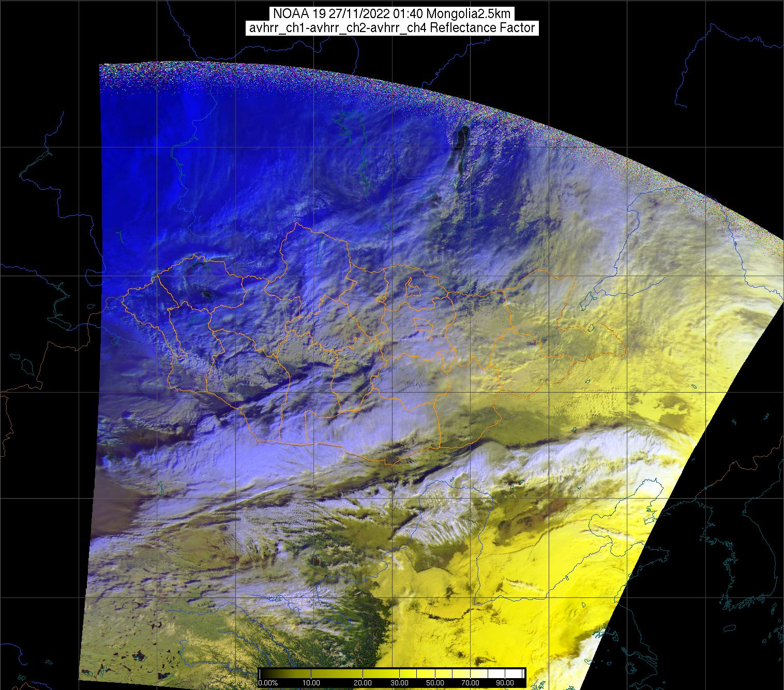Click the subtitle "avhrr_ch1-avhrr_ch2-avhrr_ch4 Reflectance Factor"
784x690 pixels.
[392, 28]
